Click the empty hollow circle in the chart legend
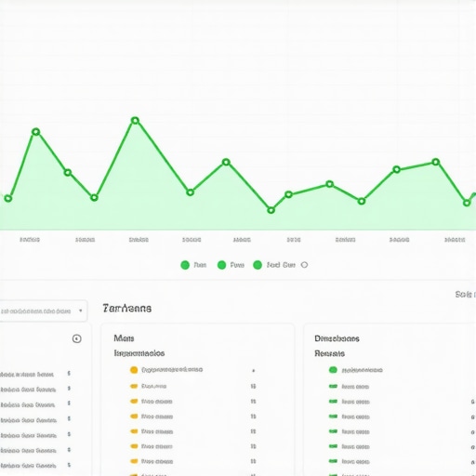The image size is (476, 476). [304, 265]
